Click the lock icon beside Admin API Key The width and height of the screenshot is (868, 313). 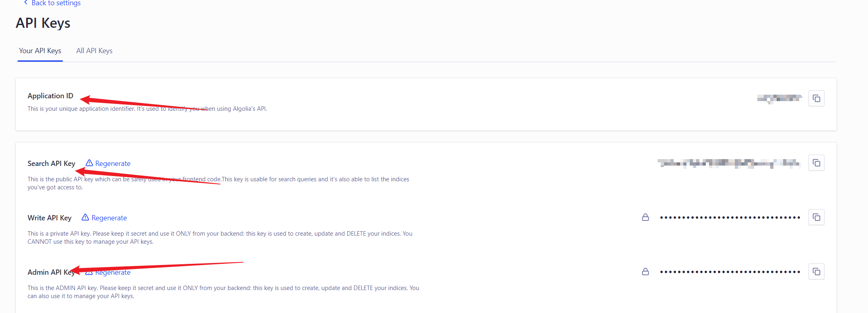[x=645, y=272]
